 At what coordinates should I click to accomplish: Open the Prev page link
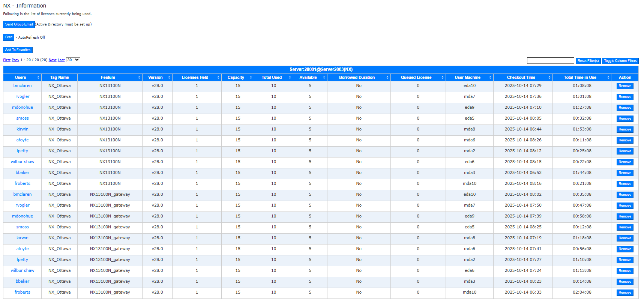tap(15, 60)
